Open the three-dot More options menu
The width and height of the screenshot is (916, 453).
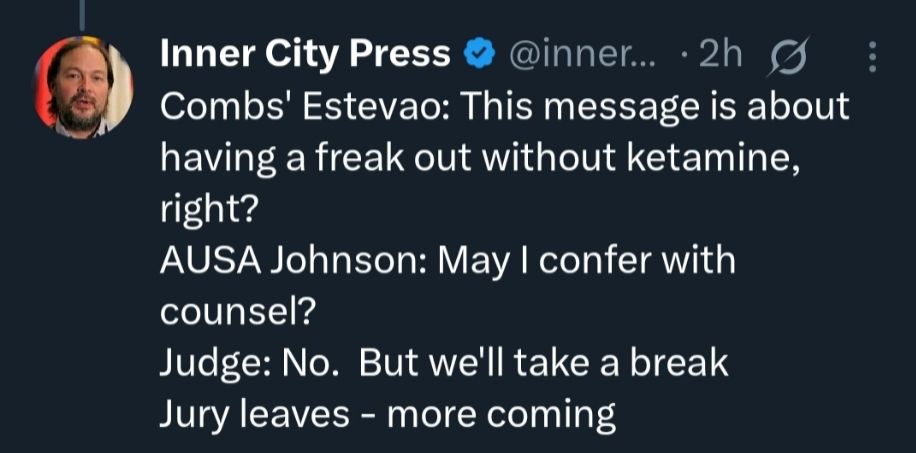click(x=873, y=57)
